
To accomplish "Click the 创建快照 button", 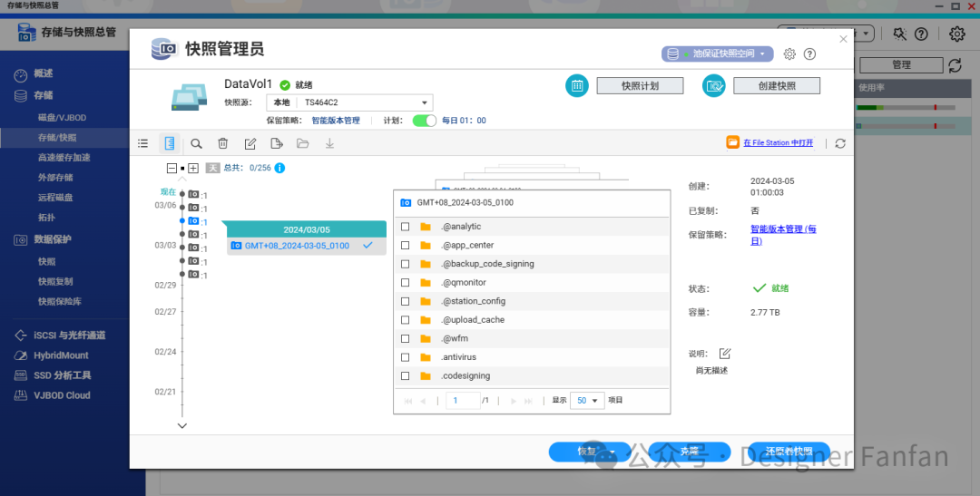I will [x=776, y=86].
